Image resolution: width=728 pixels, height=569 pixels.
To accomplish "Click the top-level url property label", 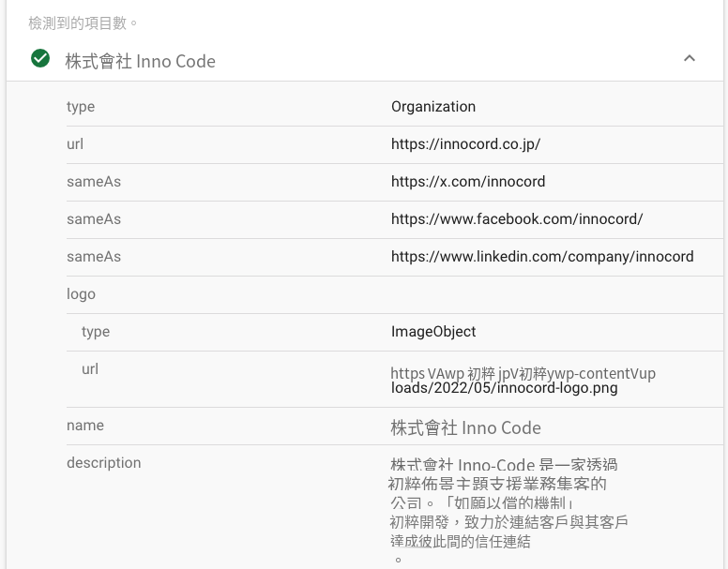I will 75,144.
